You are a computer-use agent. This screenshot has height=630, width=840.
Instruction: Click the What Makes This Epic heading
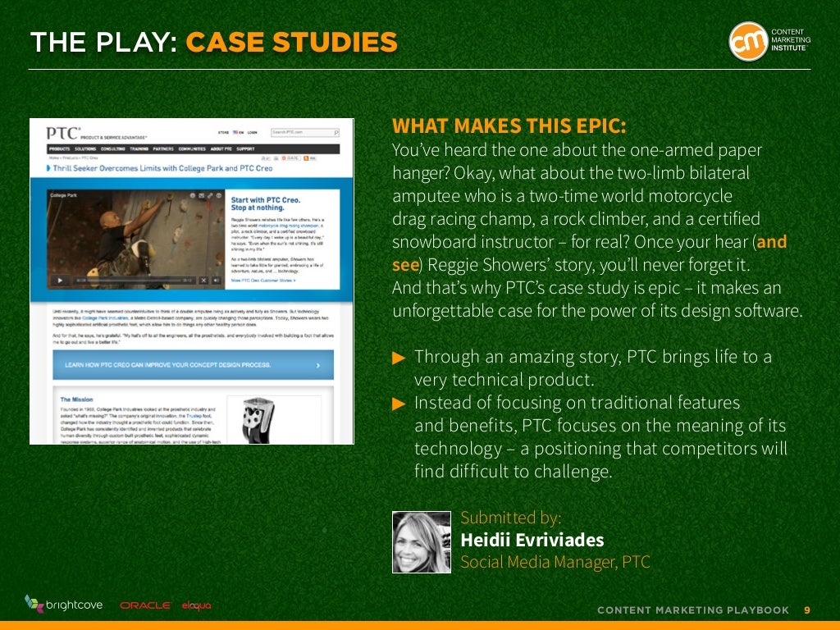[x=509, y=126]
